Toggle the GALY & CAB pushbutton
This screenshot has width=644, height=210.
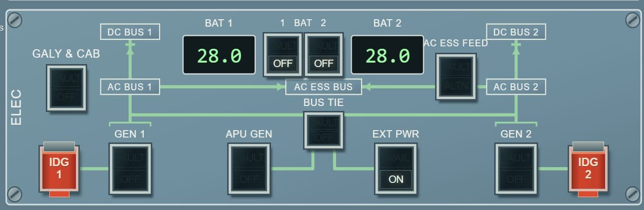click(66, 88)
